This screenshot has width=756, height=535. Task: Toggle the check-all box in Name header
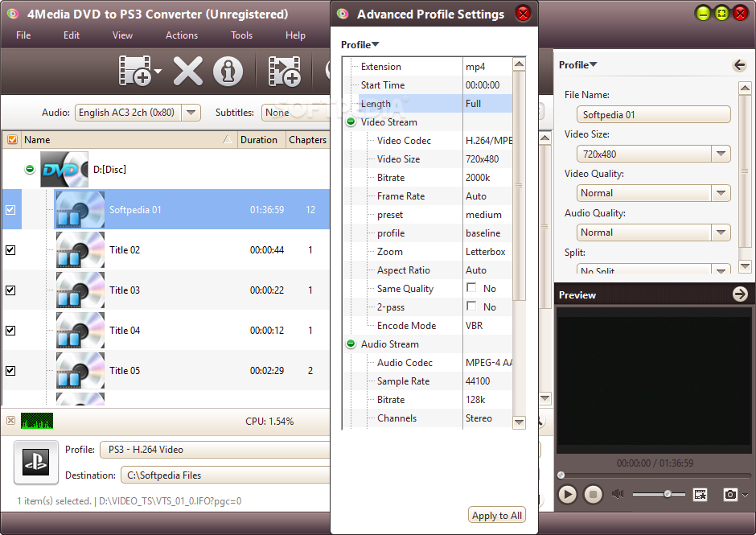click(x=13, y=139)
